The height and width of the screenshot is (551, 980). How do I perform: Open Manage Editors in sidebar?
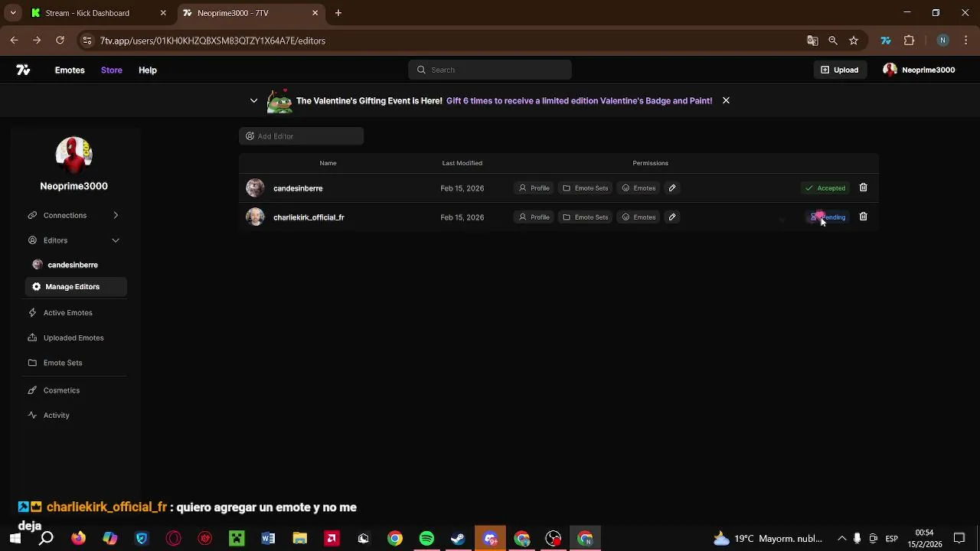pyautogui.click(x=76, y=286)
